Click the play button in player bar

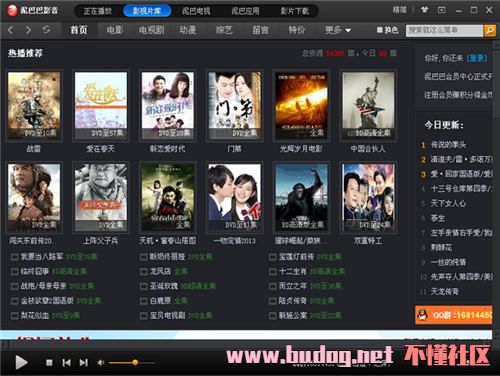[x=21, y=362]
